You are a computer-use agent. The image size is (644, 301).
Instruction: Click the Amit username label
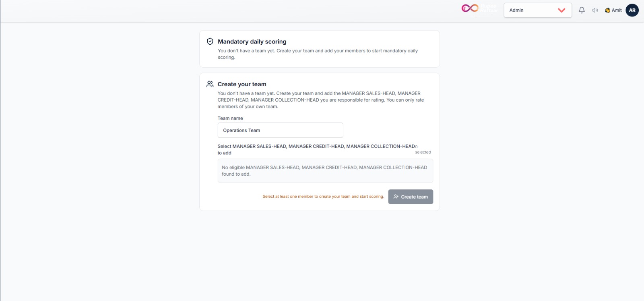(617, 10)
